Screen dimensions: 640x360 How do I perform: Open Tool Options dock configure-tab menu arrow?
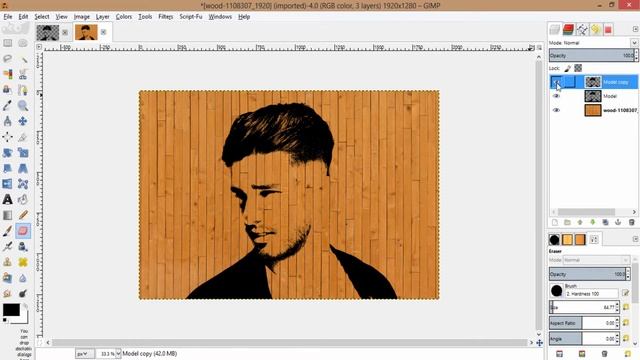(x=635, y=239)
